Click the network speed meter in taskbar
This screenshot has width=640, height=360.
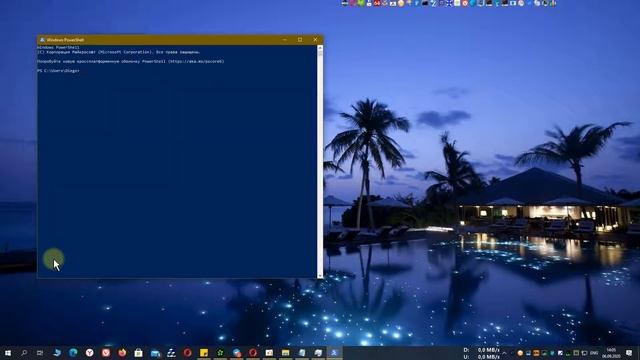click(482, 353)
